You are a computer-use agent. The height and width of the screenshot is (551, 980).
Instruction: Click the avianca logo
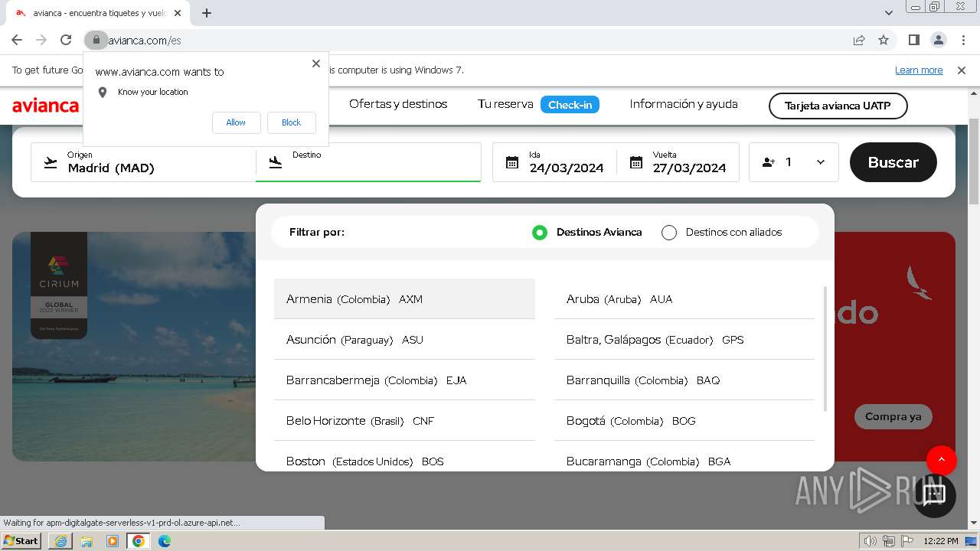pos(46,106)
